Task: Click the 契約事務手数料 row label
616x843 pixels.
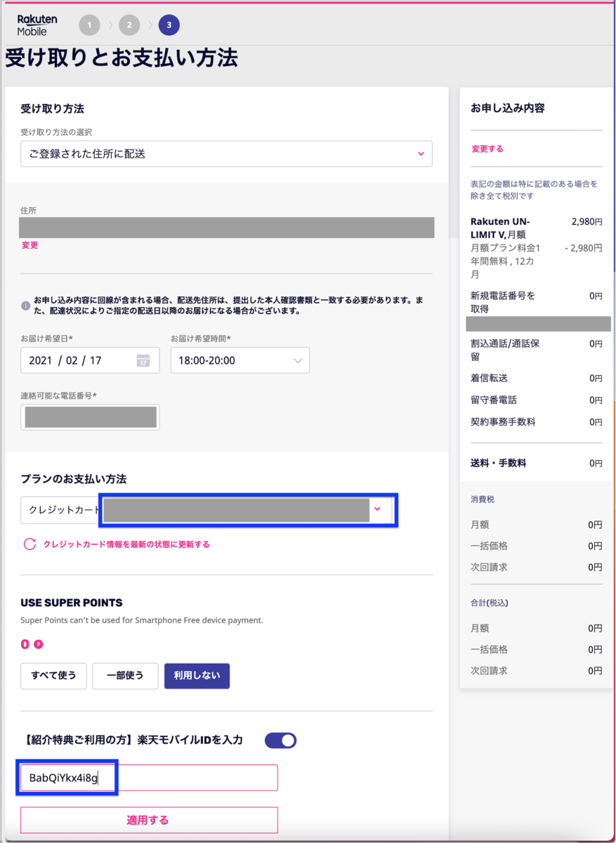Action: (503, 421)
